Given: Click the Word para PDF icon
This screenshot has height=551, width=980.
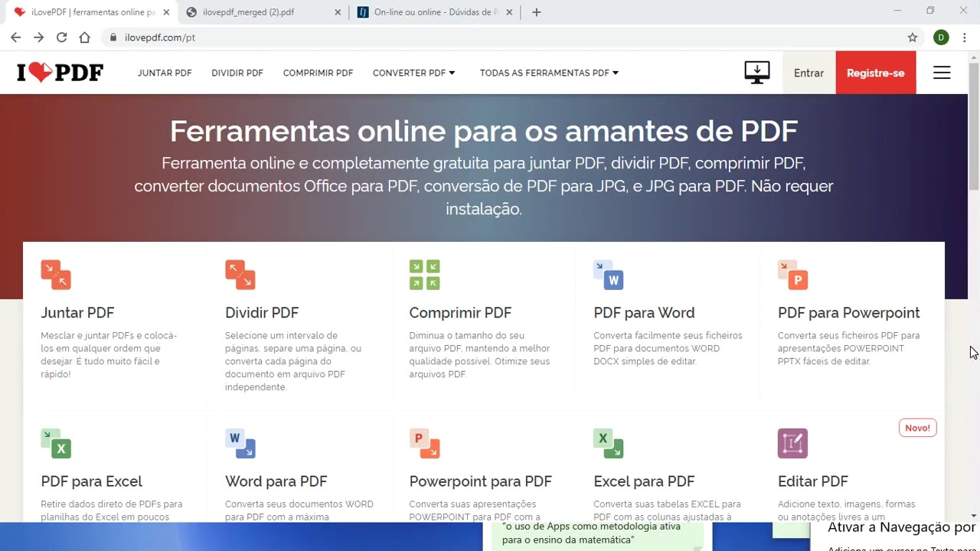Looking at the screenshot, I should tap(240, 443).
